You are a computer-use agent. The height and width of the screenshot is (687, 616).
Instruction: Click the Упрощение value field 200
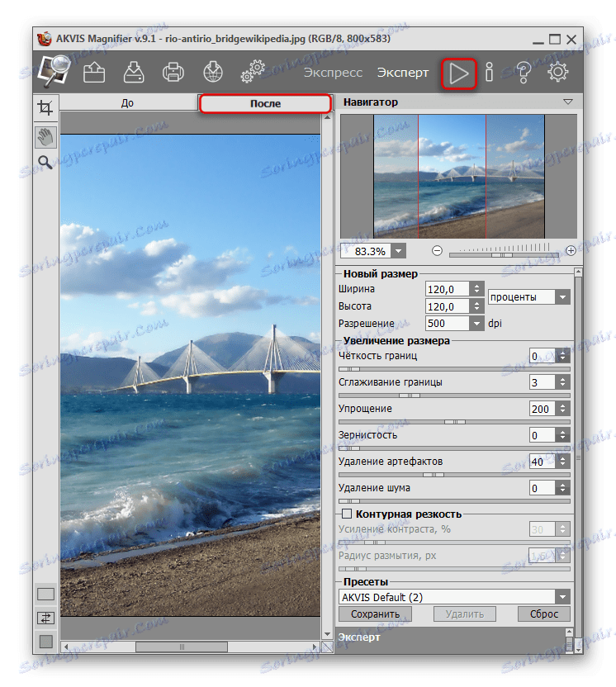pos(543,409)
